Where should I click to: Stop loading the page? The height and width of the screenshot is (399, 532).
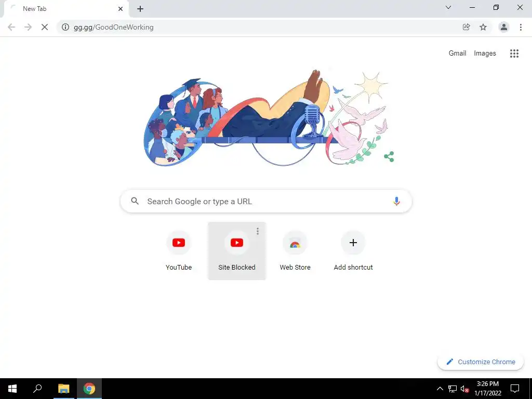[45, 27]
